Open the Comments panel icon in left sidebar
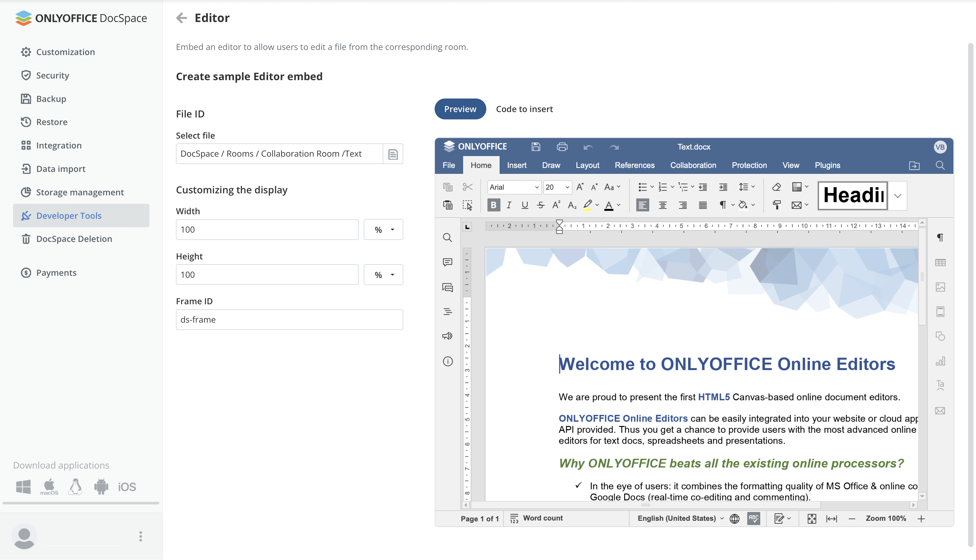The width and height of the screenshot is (976, 560). 447,262
